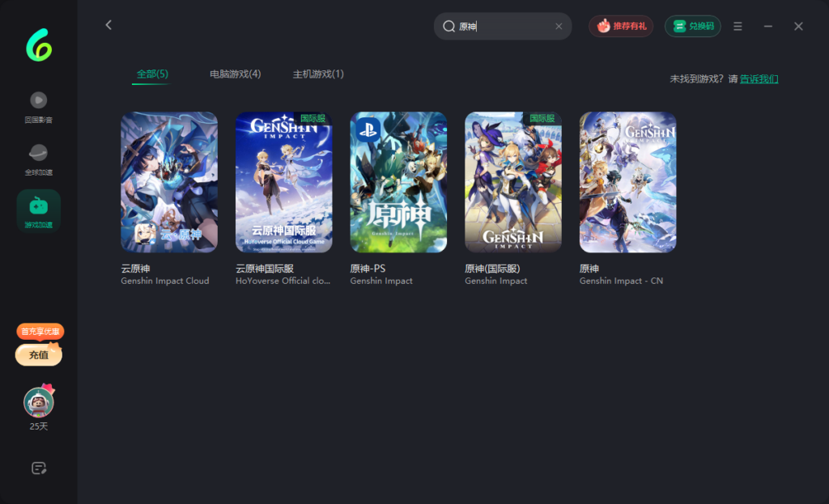Open the feedback icon at sidebar bottom
The image size is (829, 504).
38,468
